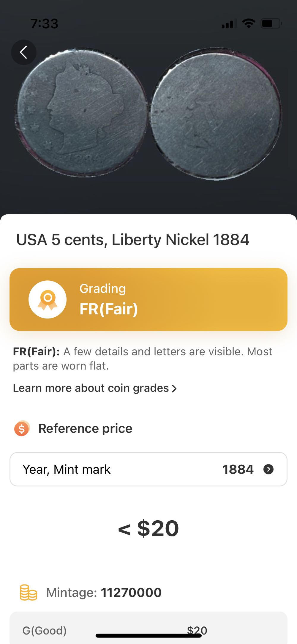Tap the < $20 reference price value
297x644 pixels.
pyautogui.click(x=148, y=528)
